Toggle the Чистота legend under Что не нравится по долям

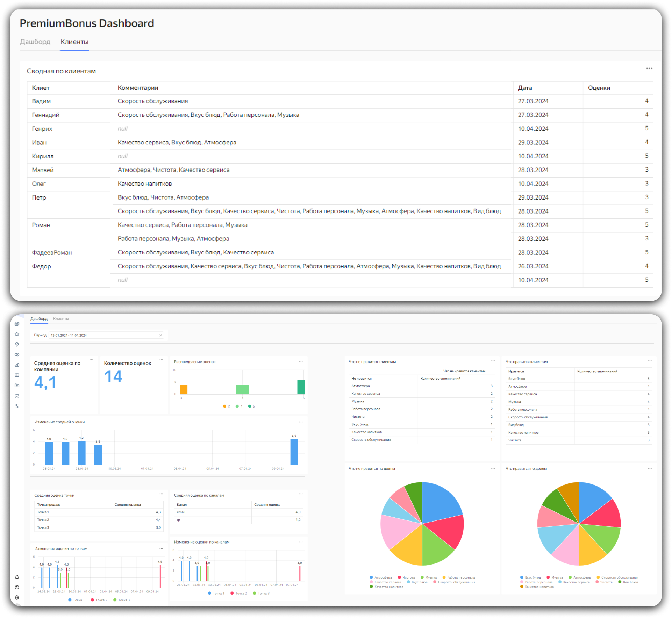[406, 577]
